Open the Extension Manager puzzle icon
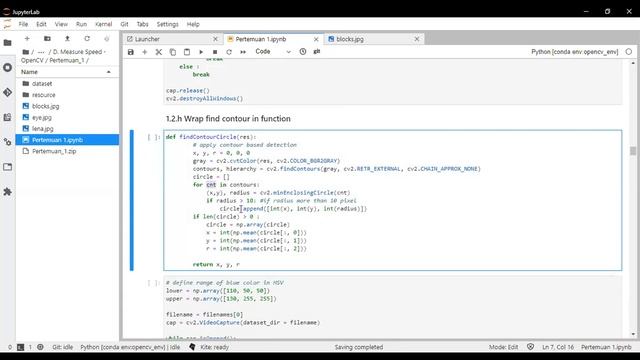This screenshot has height=360, width=640. [x=7, y=191]
